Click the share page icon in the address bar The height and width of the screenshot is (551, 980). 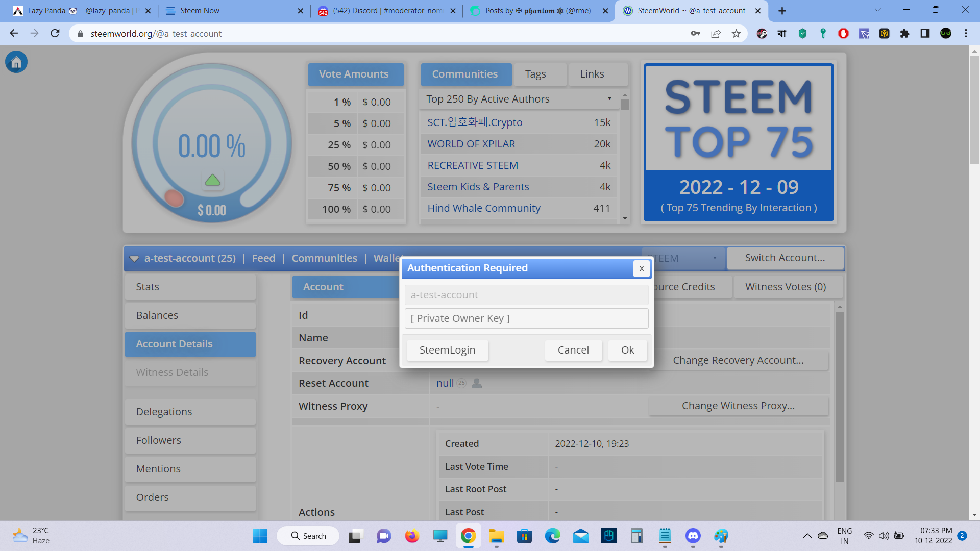pos(716,34)
